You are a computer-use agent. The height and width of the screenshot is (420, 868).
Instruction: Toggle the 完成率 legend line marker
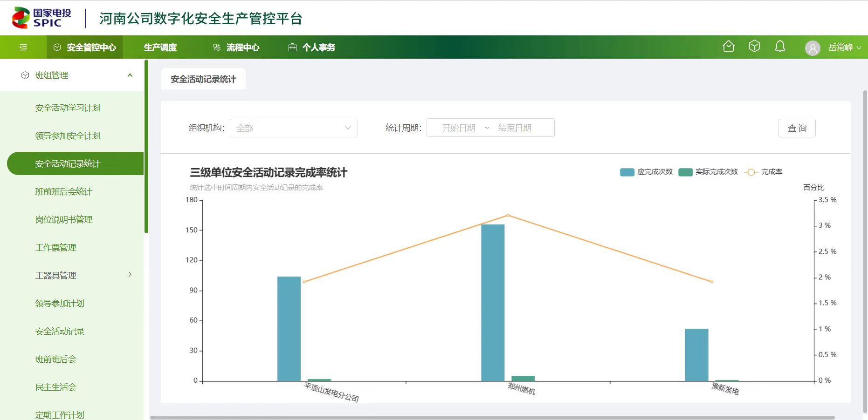(x=751, y=172)
